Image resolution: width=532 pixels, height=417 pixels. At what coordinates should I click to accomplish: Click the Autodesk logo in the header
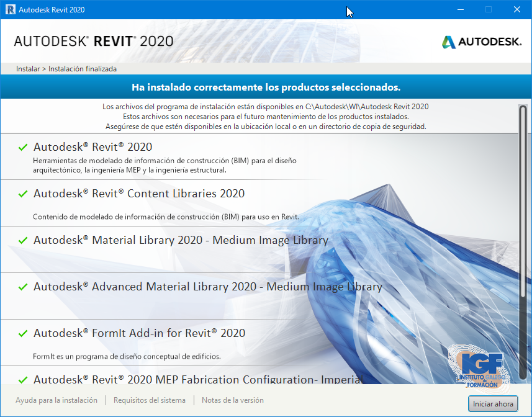[481, 42]
